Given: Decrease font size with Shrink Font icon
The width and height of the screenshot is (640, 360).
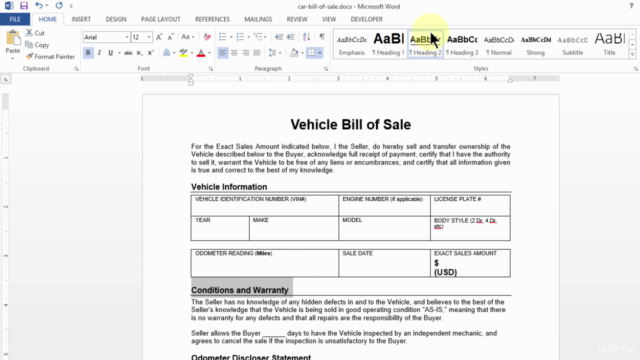Looking at the screenshot, I should coord(171,37).
